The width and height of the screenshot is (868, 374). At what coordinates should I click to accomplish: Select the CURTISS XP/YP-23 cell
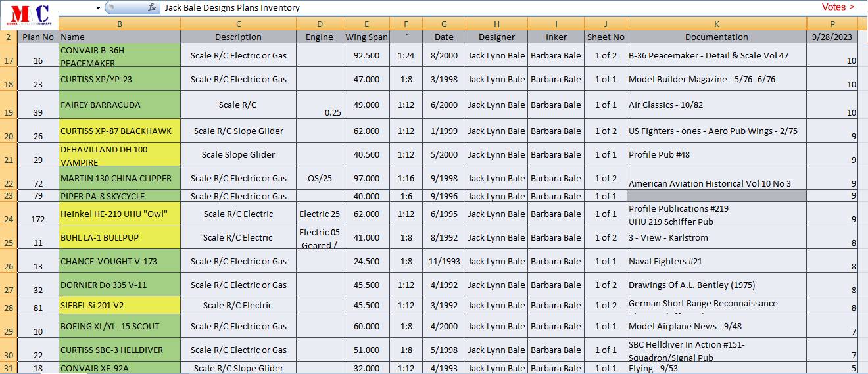(x=120, y=79)
